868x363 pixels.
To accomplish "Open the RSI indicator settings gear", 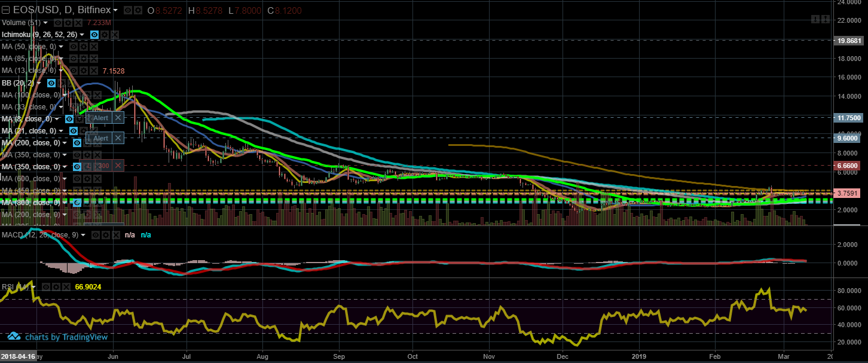I will coord(56,287).
